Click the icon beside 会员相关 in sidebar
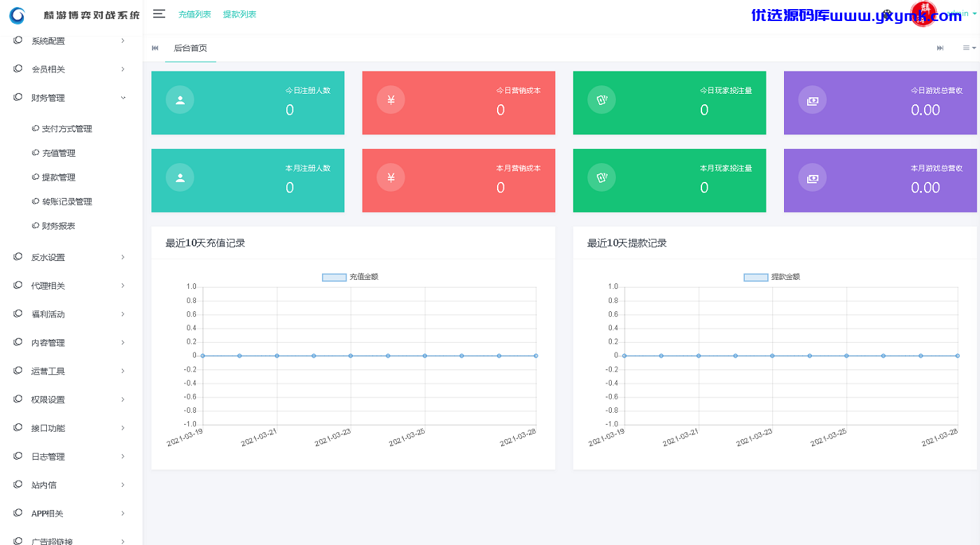This screenshot has height=545, width=980. point(17,69)
